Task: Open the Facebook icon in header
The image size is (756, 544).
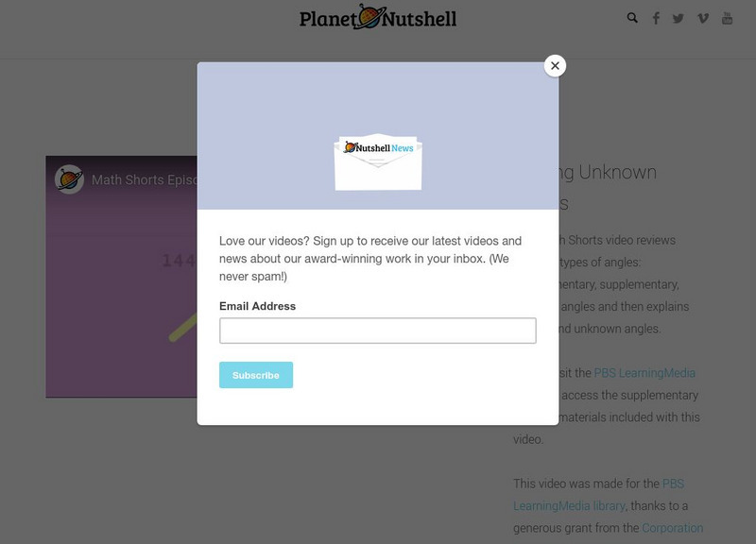Action: point(656,18)
